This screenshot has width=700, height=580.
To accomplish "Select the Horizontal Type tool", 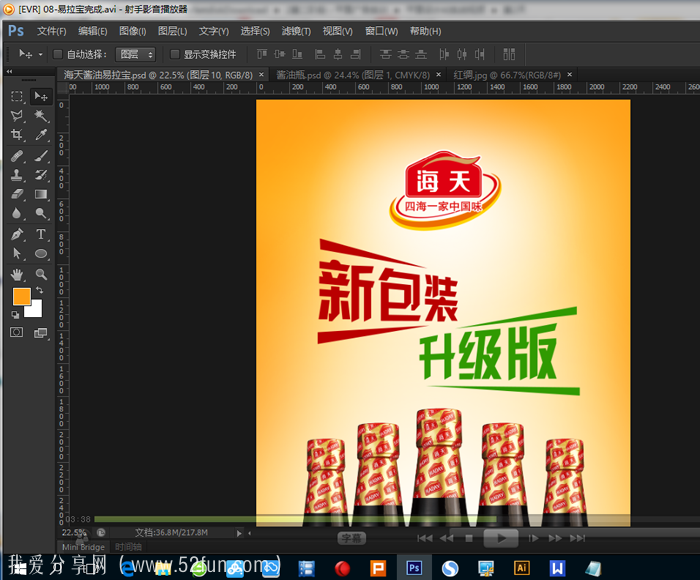I will pyautogui.click(x=41, y=234).
